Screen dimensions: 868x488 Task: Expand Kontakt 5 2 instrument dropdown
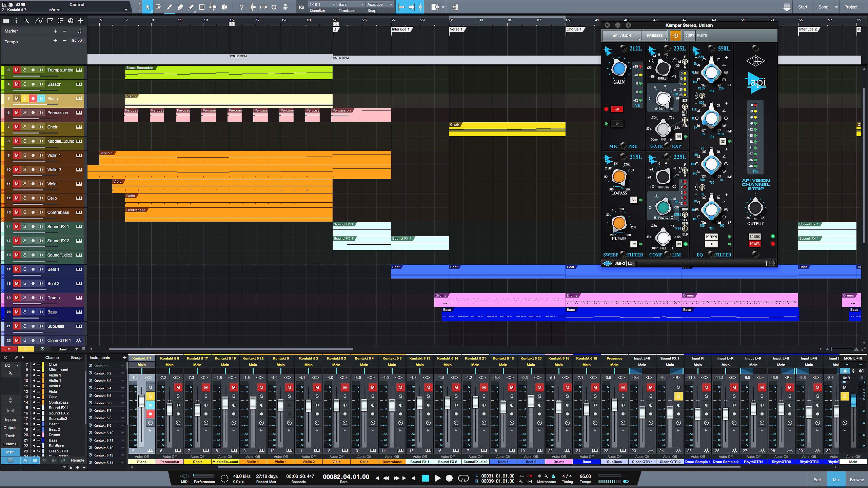(122, 373)
